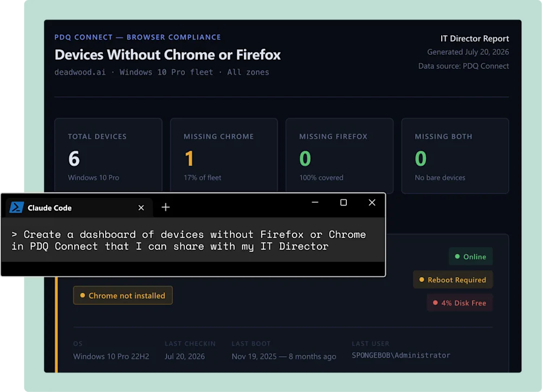Viewport: 542px width, 392px height.
Task: Click the 4% Disk Free badge
Action: coord(460,303)
